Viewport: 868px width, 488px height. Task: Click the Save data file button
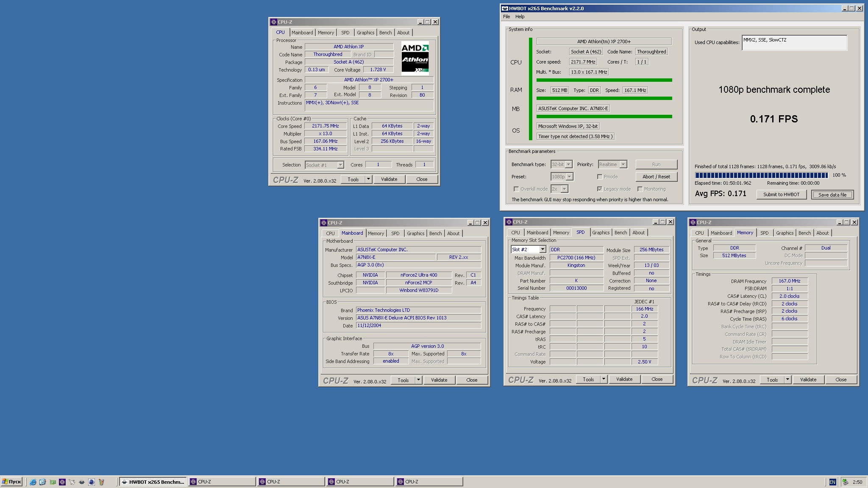click(832, 194)
